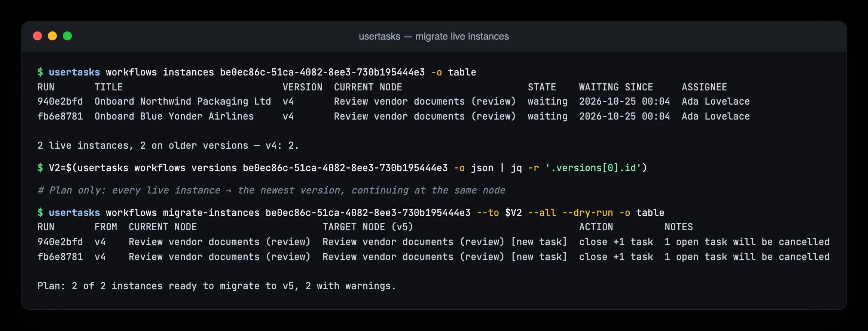
Task: Click the summary line '2 live instances'
Action: [168, 145]
